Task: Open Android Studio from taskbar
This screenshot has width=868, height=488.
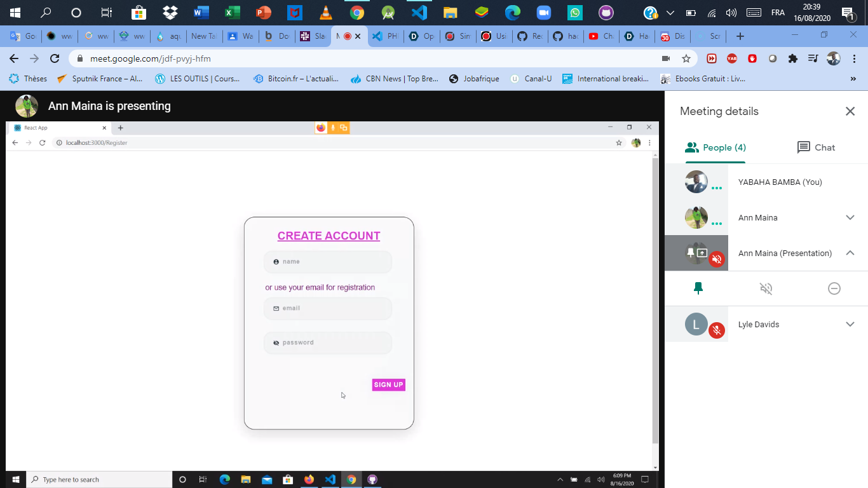Action: tap(388, 12)
